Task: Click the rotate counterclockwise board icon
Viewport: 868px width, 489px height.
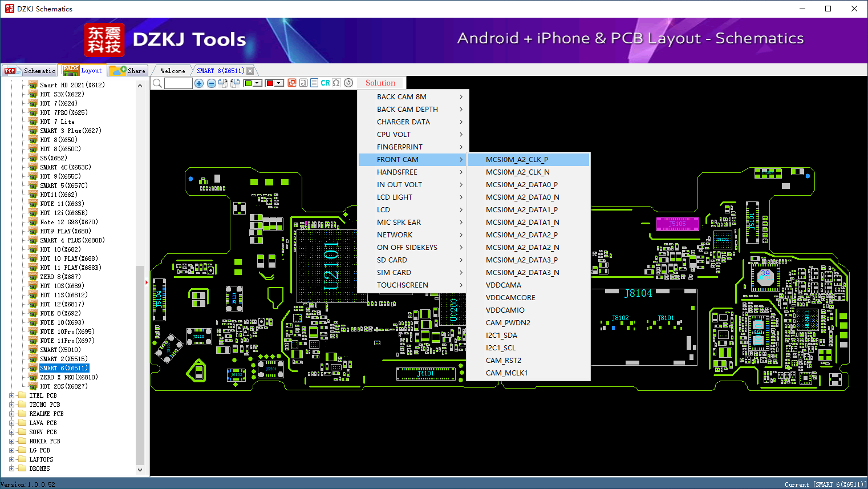Action: pos(234,83)
